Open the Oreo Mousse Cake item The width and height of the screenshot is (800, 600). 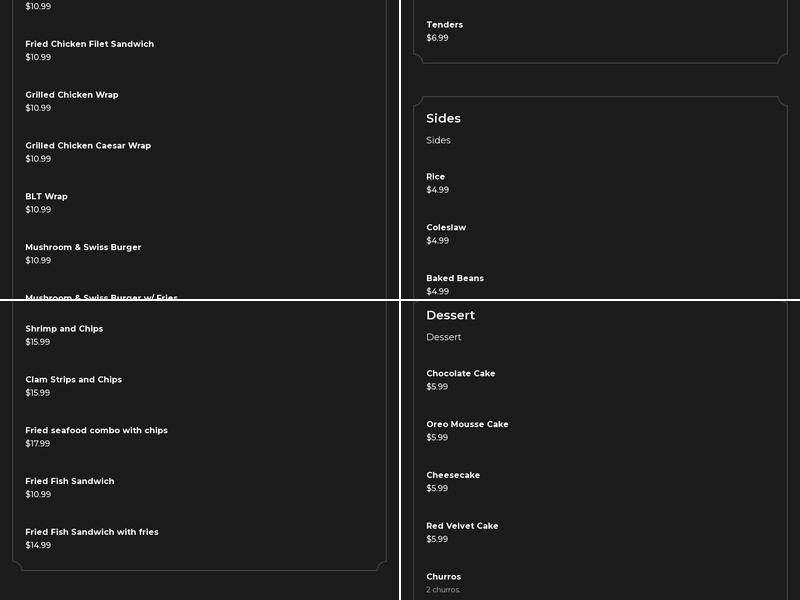coord(467,425)
